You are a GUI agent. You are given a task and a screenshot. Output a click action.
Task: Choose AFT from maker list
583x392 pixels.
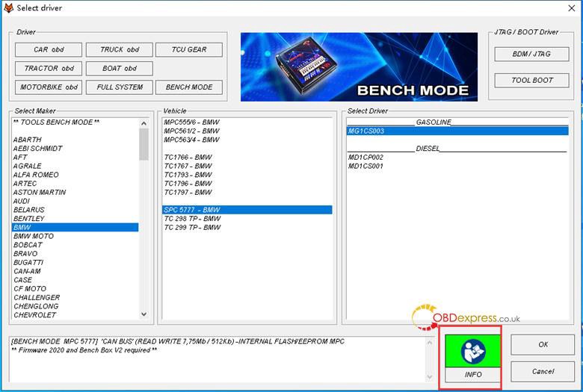[75, 157]
